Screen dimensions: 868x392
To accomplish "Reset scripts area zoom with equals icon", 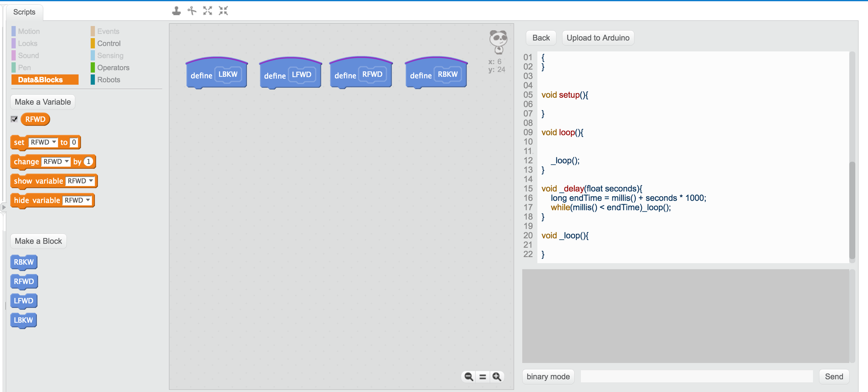I will tap(482, 376).
